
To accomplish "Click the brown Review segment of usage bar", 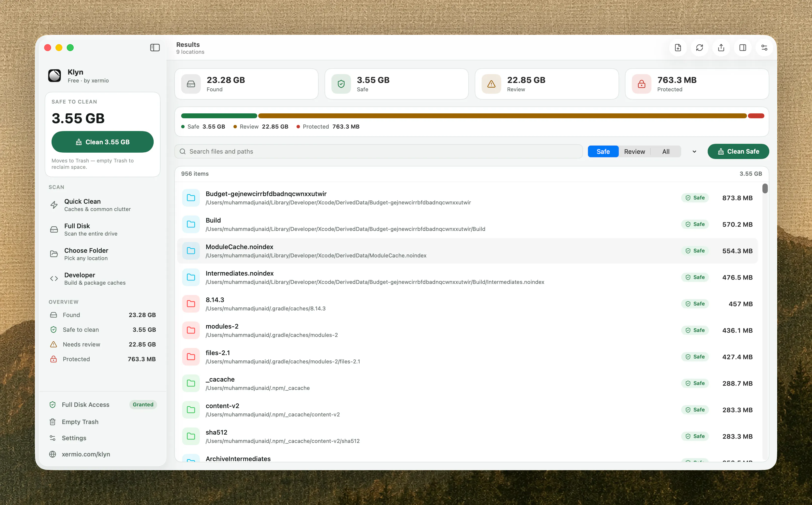I will pos(502,116).
